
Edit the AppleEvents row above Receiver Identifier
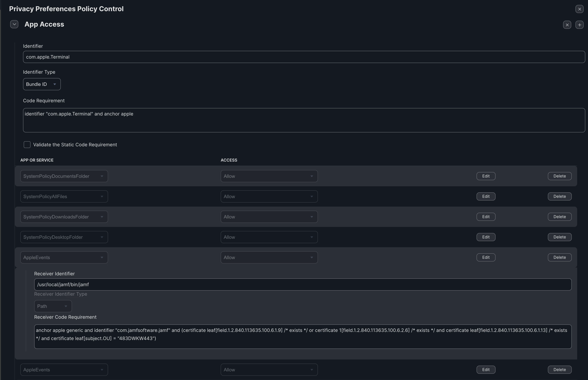(x=486, y=257)
